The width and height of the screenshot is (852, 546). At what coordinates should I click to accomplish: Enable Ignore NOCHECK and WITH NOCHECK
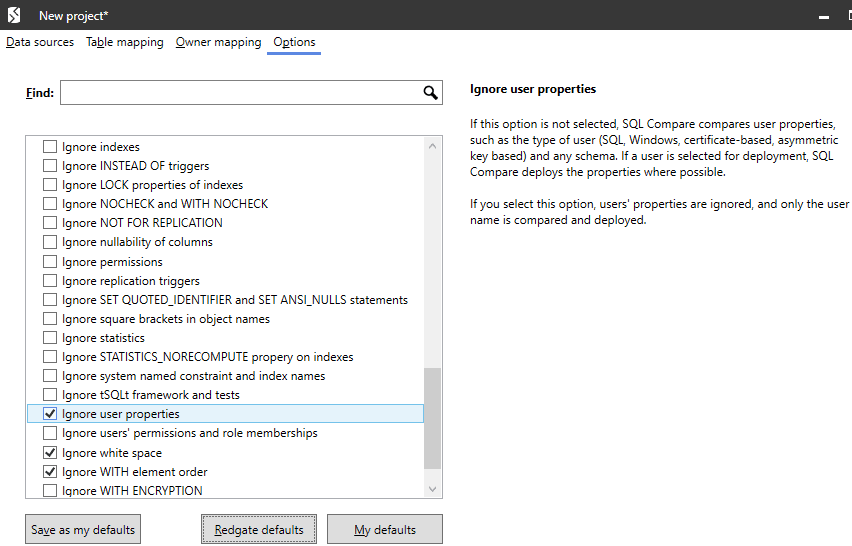point(50,204)
